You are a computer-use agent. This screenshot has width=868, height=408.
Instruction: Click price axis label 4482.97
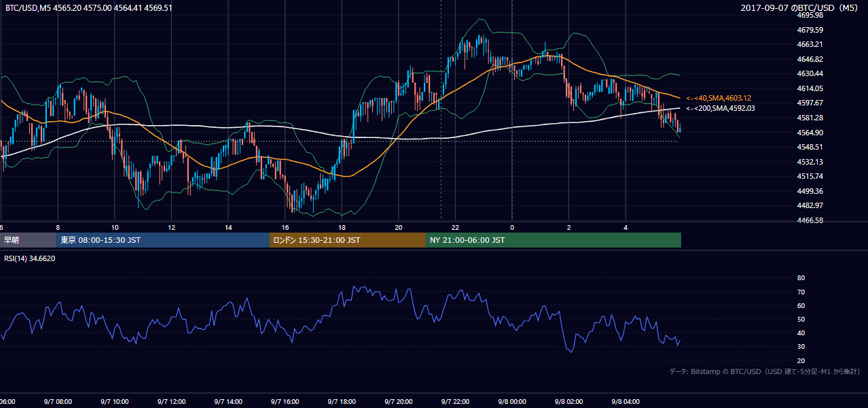point(810,205)
